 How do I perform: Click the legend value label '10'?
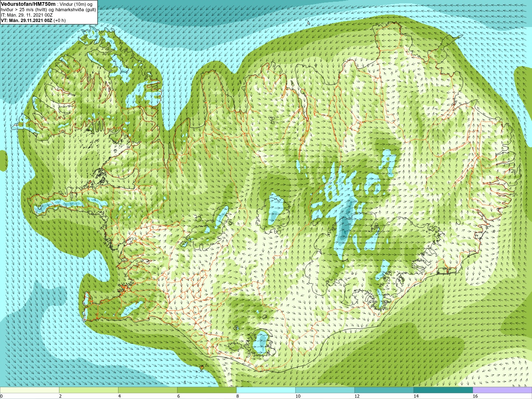[298, 396]
